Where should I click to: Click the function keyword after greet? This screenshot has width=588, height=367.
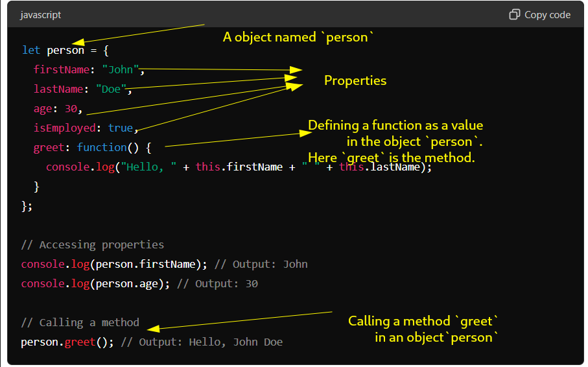(x=102, y=147)
